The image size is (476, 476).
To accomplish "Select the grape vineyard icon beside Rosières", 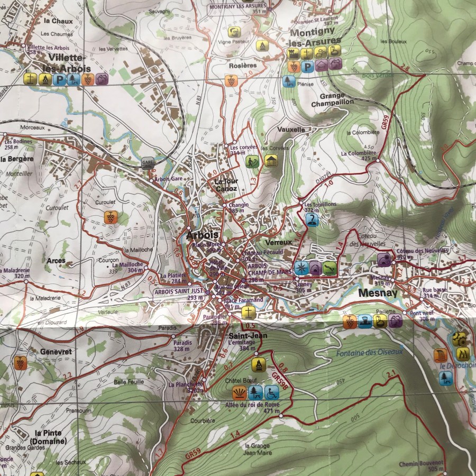I will pyautogui.click(x=230, y=81).
